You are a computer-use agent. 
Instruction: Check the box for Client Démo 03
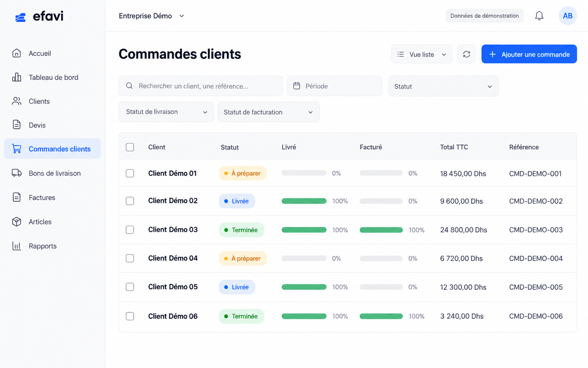pos(130,230)
